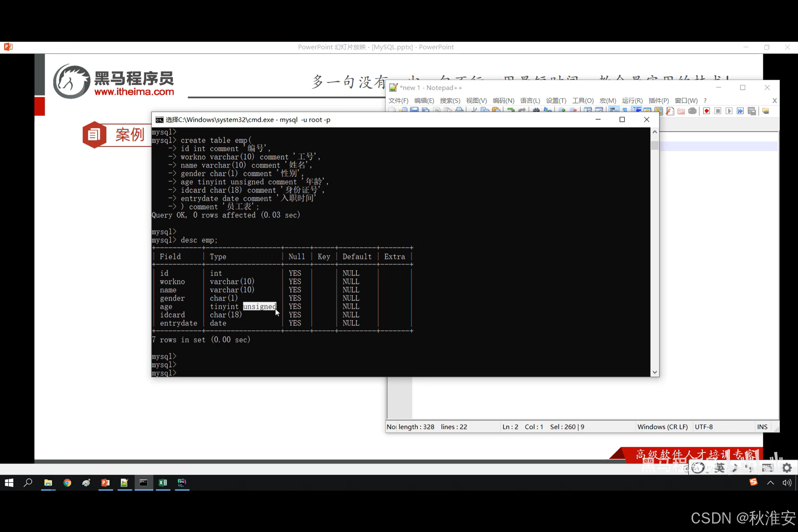Open the 插件(P) plugins menu
This screenshot has width=798, height=532.
[658, 100]
